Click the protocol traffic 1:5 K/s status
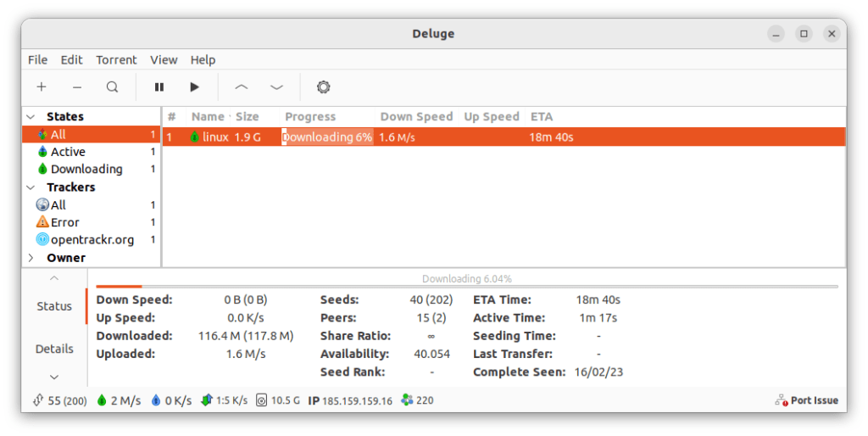This screenshot has width=868, height=436. (224, 400)
